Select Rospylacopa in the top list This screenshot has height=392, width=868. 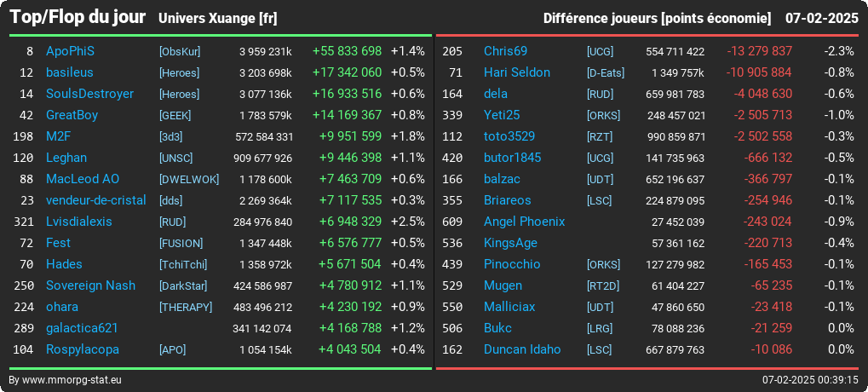click(x=83, y=350)
